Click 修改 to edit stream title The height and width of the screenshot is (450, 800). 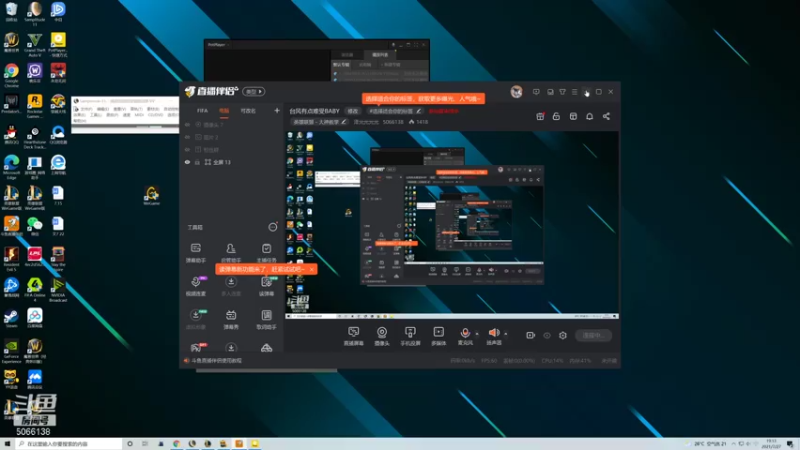coord(353,111)
